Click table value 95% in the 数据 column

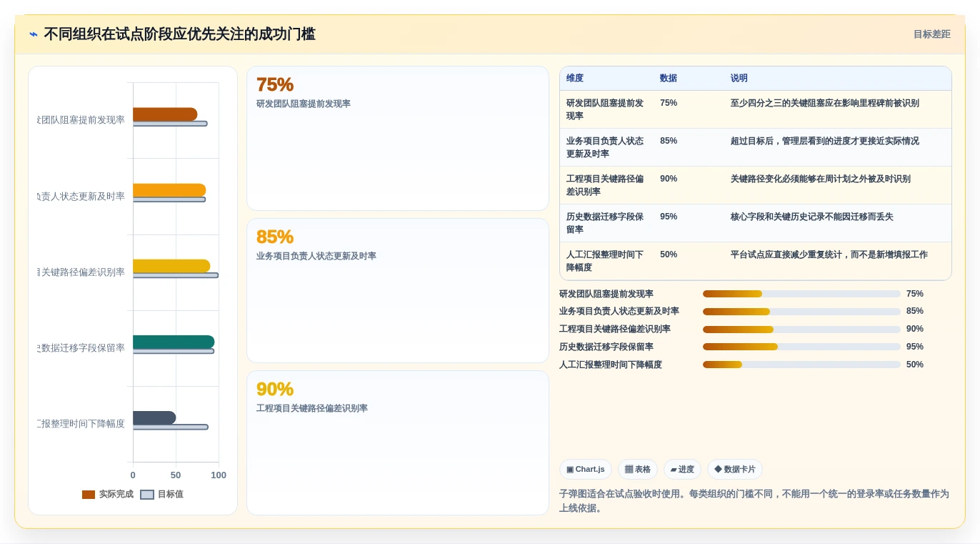[669, 217]
